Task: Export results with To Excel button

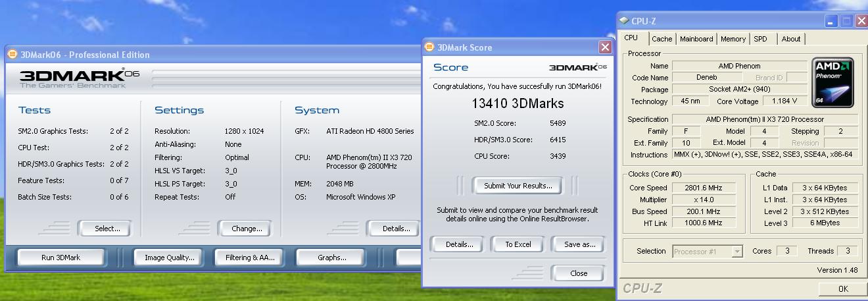Action: coord(518,244)
